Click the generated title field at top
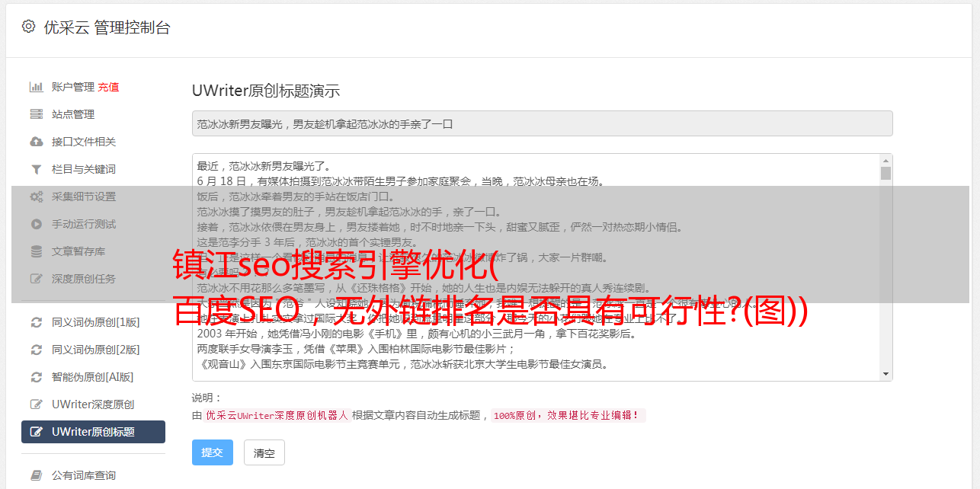 542,123
